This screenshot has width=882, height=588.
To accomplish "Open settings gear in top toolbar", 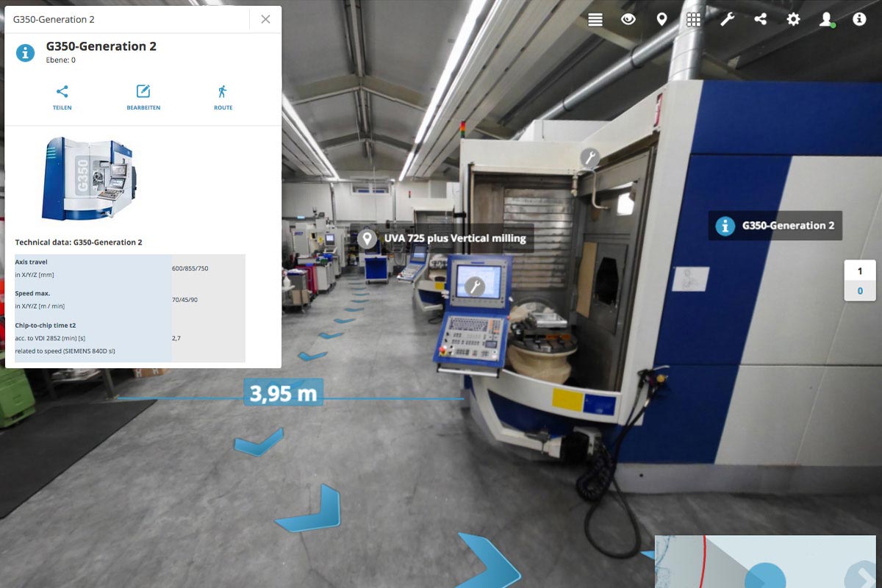I will [x=793, y=20].
